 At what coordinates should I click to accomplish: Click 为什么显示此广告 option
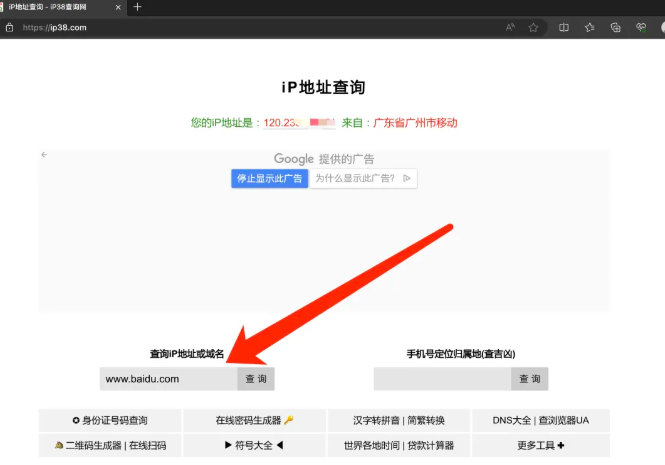[x=362, y=179]
